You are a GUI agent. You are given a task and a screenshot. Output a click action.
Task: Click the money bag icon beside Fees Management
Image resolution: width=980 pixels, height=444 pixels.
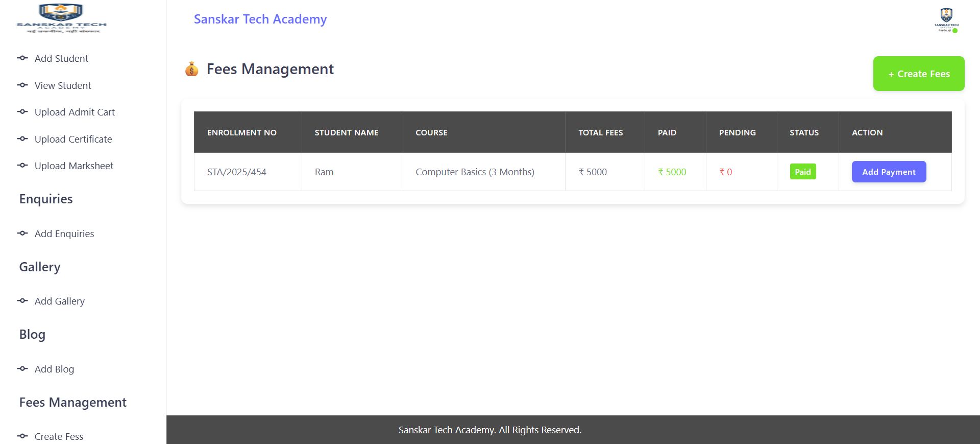click(x=191, y=69)
